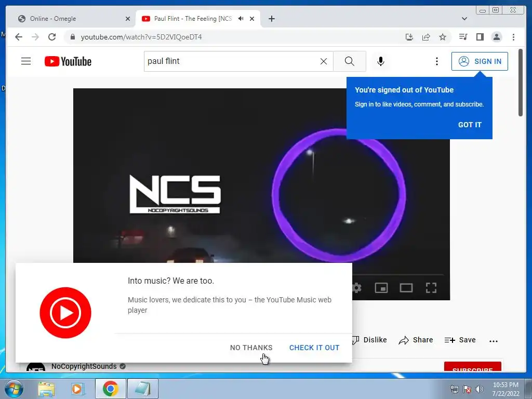
Task: Clear the search box with the X icon
Action: click(324, 61)
